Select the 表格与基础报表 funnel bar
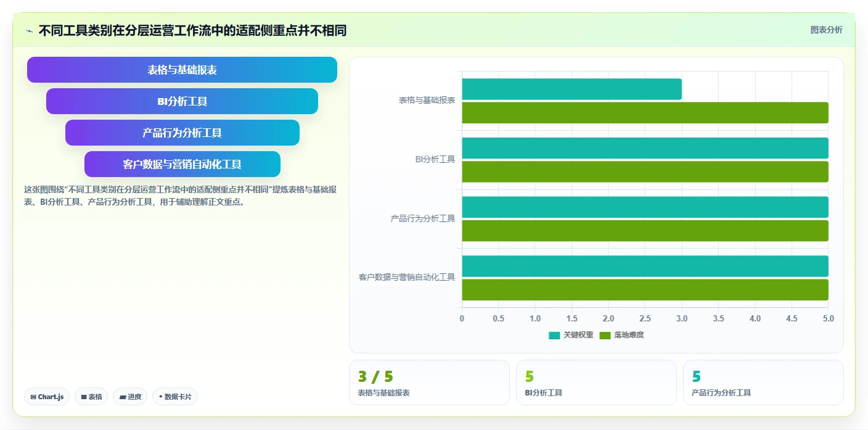The width and height of the screenshot is (868, 430). click(x=182, y=70)
